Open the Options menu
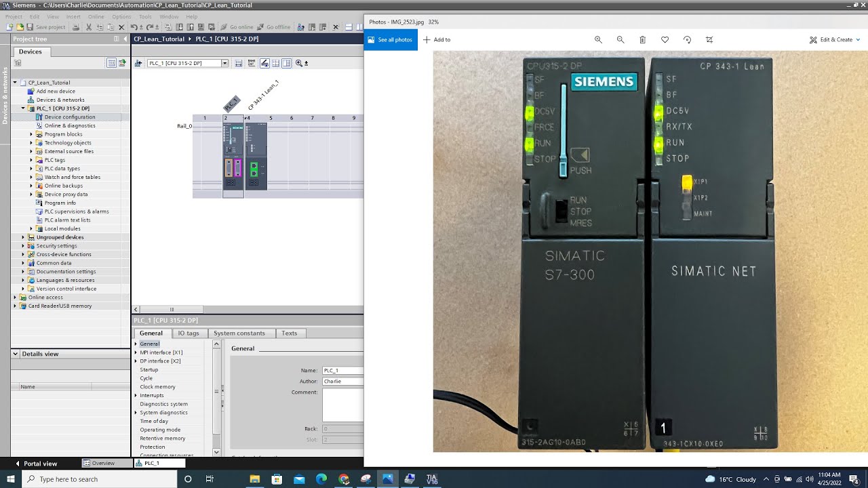Viewport: 868px width, 488px height. pyautogui.click(x=121, y=16)
